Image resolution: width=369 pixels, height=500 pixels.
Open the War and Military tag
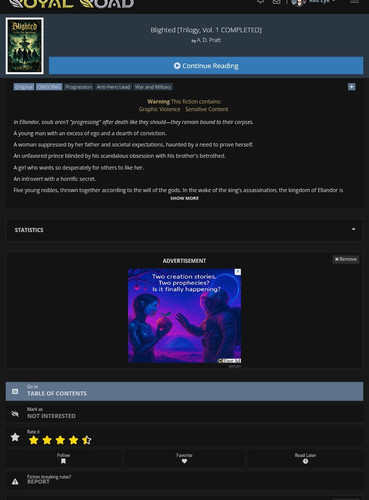153,87
